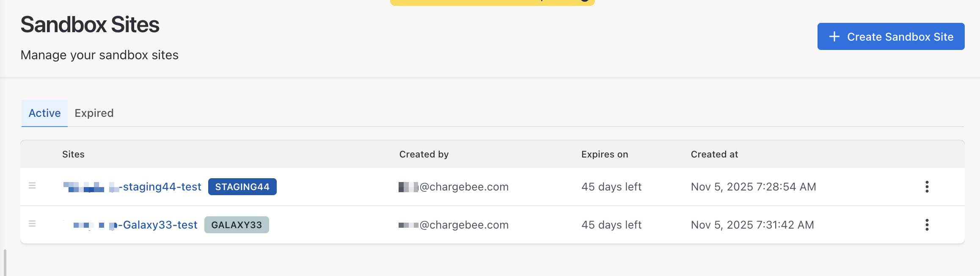Image resolution: width=980 pixels, height=276 pixels.
Task: Switch to the Expired tab
Action: [94, 113]
